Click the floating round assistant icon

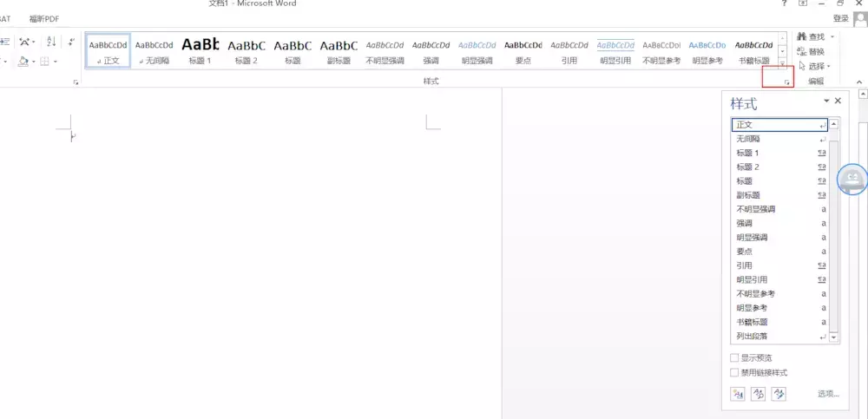click(852, 180)
